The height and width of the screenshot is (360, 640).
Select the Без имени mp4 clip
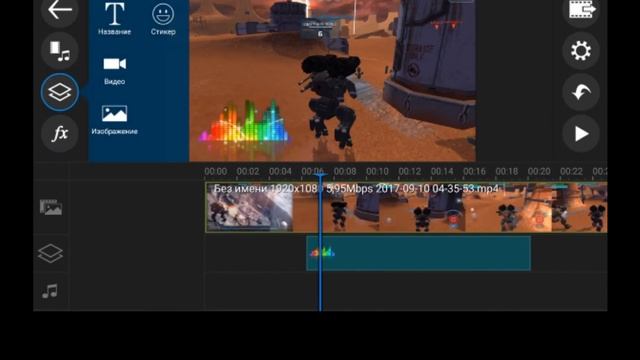coord(406,207)
